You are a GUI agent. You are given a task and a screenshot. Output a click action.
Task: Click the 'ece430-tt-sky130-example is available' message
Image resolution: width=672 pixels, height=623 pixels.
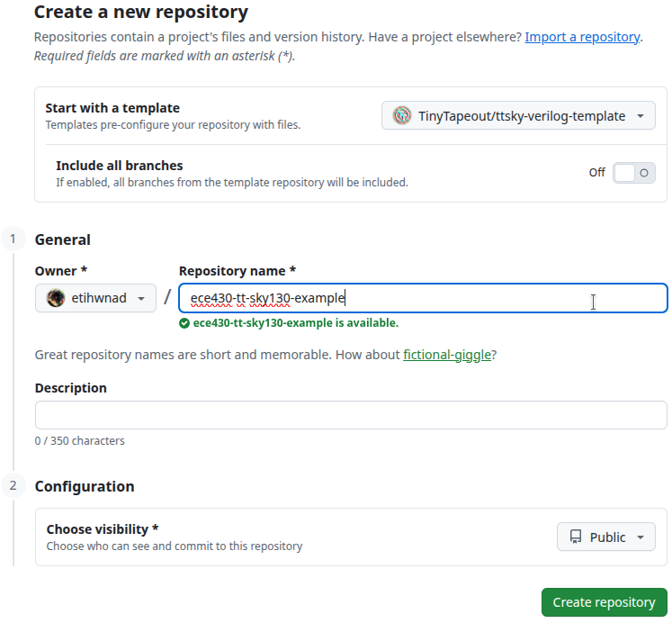click(295, 323)
